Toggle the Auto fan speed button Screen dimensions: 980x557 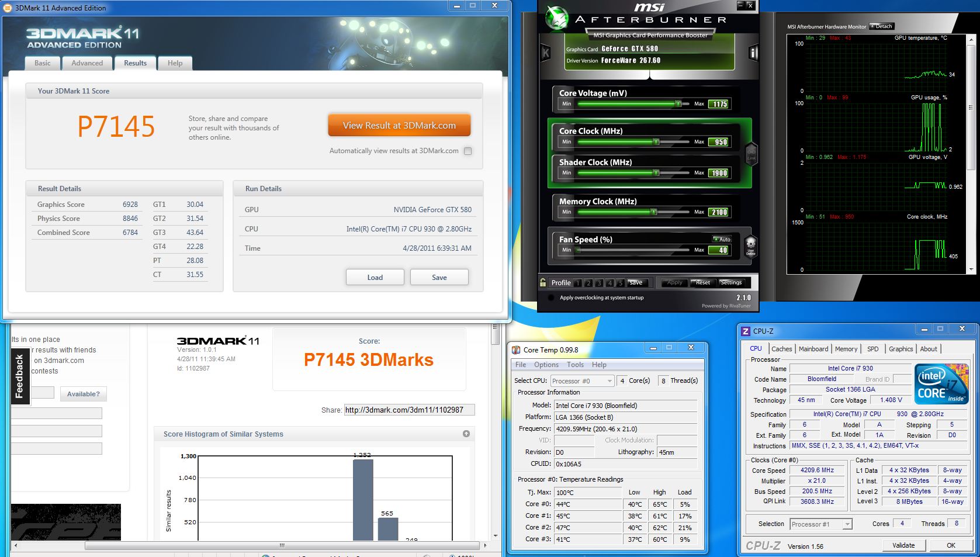pos(722,239)
